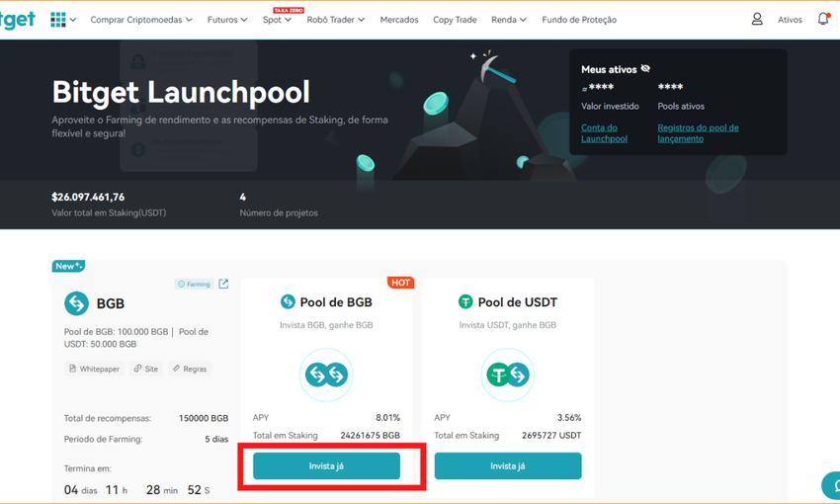Viewport: 840px width, 504px height.
Task: Click Invista já in Pool de USDT
Action: [508, 466]
